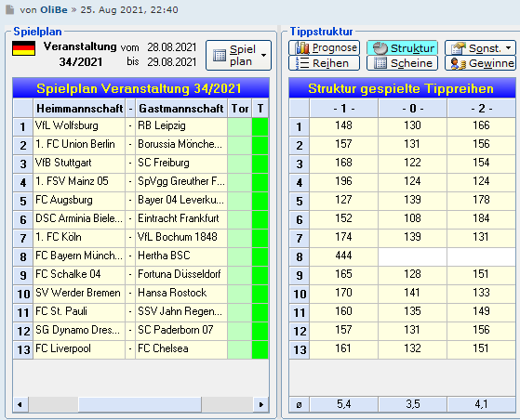Click the value 178 in row 5
Image resolution: width=520 pixels, height=420 pixels.
(x=481, y=201)
